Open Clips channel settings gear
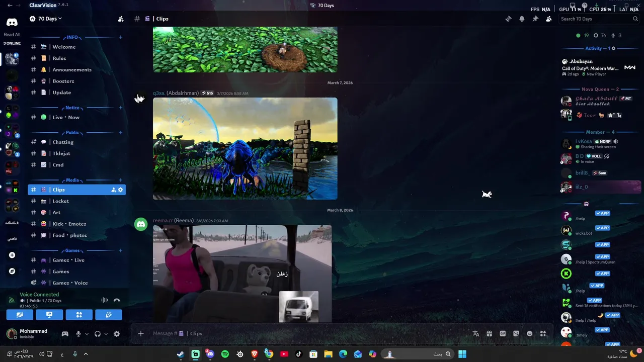Viewport: 644px width, 362px height. click(x=120, y=190)
